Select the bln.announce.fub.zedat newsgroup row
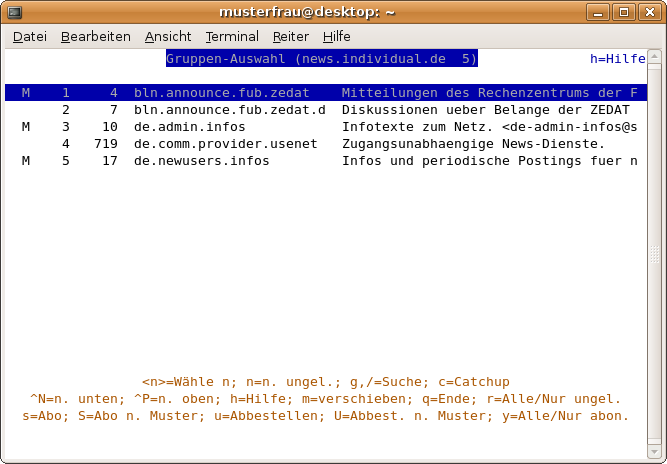This screenshot has width=667, height=464. click(x=222, y=92)
